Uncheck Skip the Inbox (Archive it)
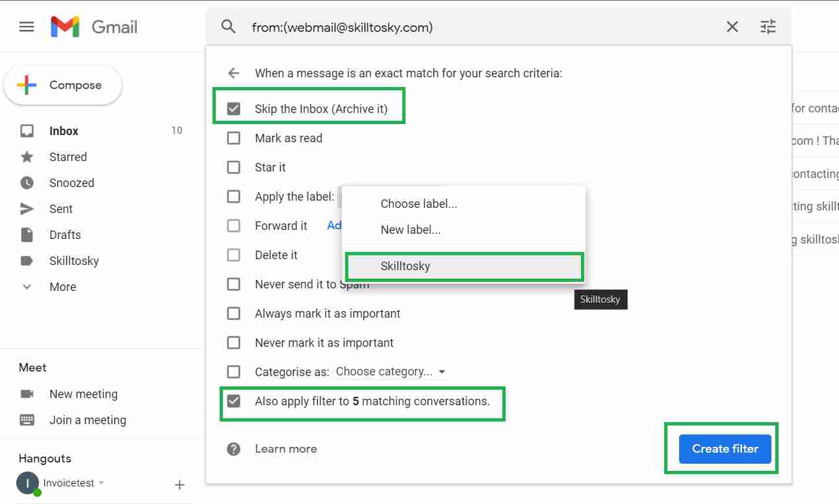This screenshot has height=504, width=839. (233, 108)
